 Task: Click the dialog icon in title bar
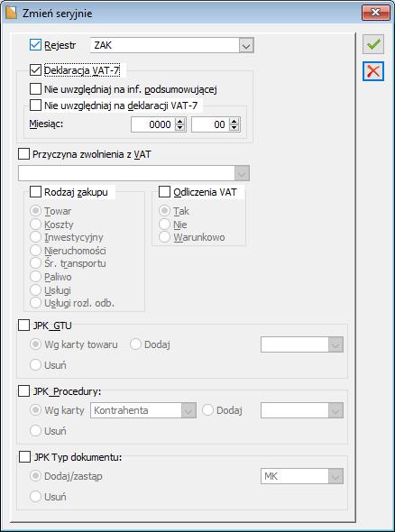(11, 13)
